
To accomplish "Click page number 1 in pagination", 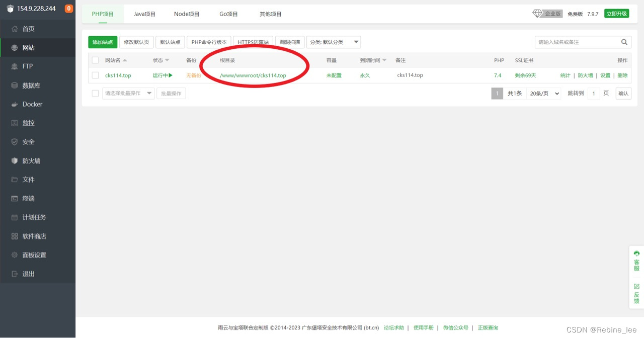I will pos(497,94).
